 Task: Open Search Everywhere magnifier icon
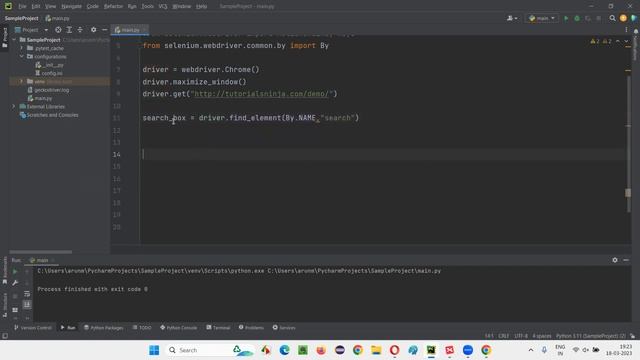click(612, 18)
